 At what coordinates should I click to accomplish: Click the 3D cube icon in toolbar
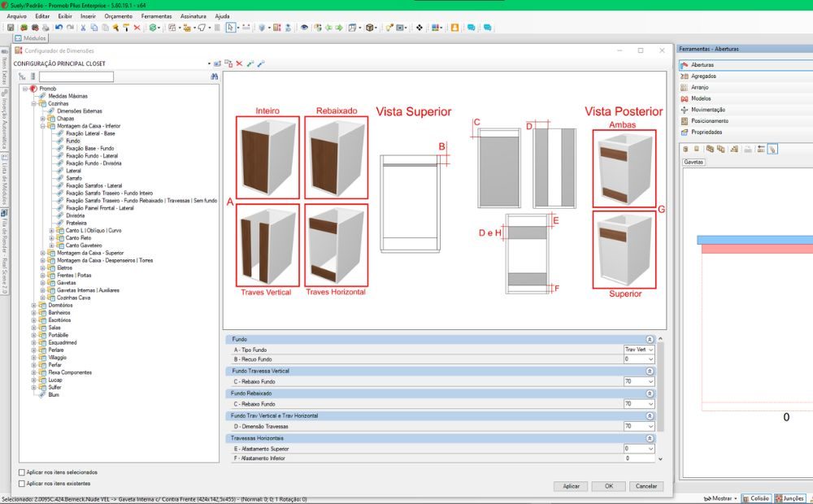point(369,28)
